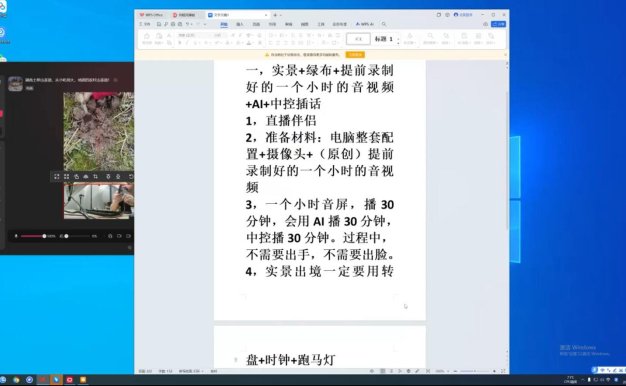Toggle Bold formatting
The height and width of the screenshot is (386, 626).
point(180,42)
